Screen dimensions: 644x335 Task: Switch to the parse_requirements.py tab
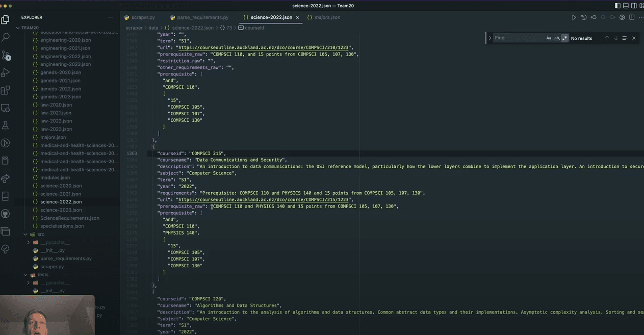[202, 17]
